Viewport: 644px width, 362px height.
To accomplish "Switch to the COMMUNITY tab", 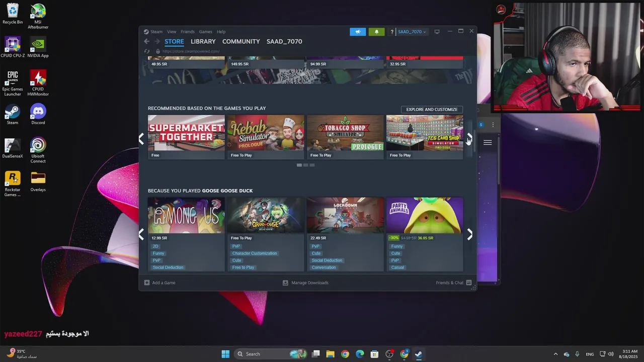I will click(241, 42).
